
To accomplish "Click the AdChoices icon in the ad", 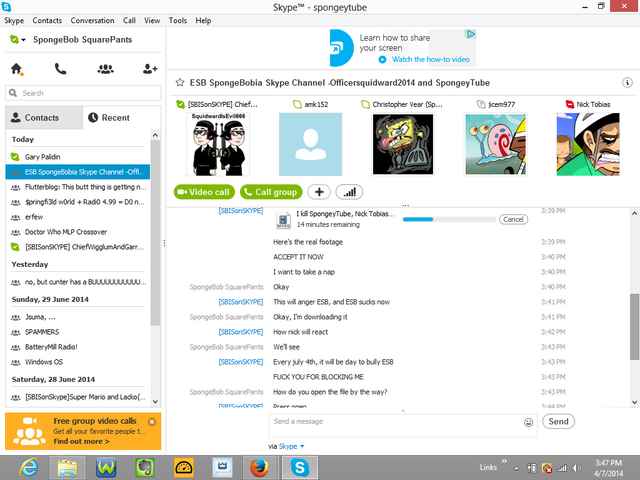I will pos(471,34).
